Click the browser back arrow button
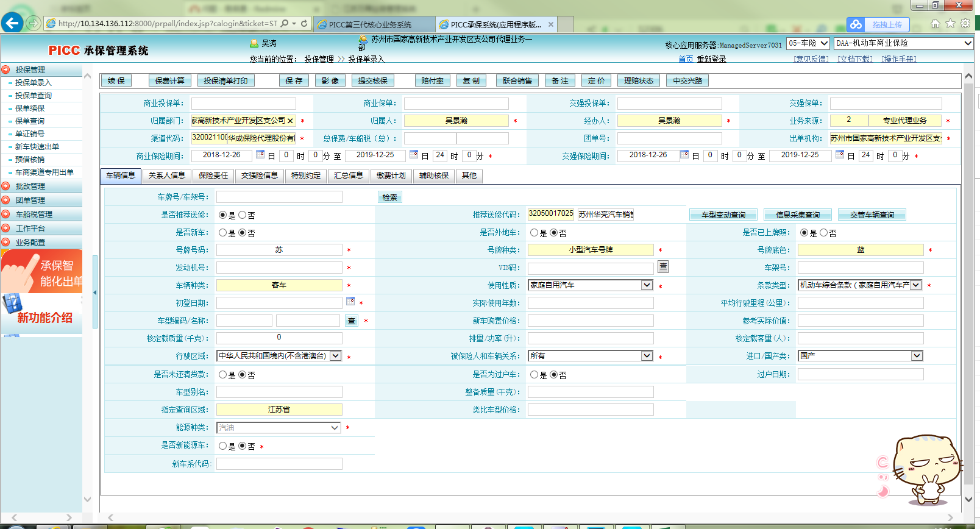Screen dimensions: 980x529 click(x=12, y=23)
